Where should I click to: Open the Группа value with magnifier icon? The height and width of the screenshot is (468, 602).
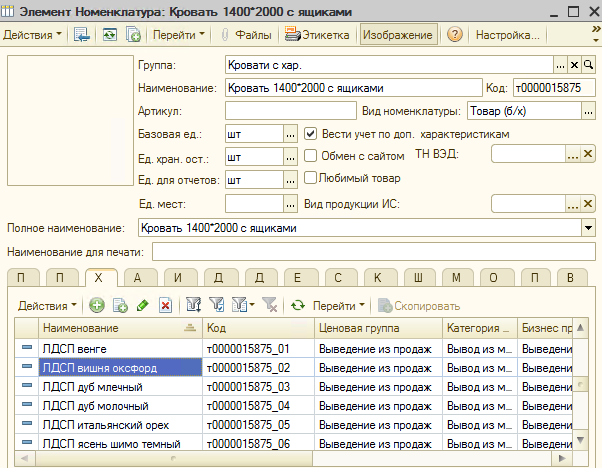click(x=589, y=65)
